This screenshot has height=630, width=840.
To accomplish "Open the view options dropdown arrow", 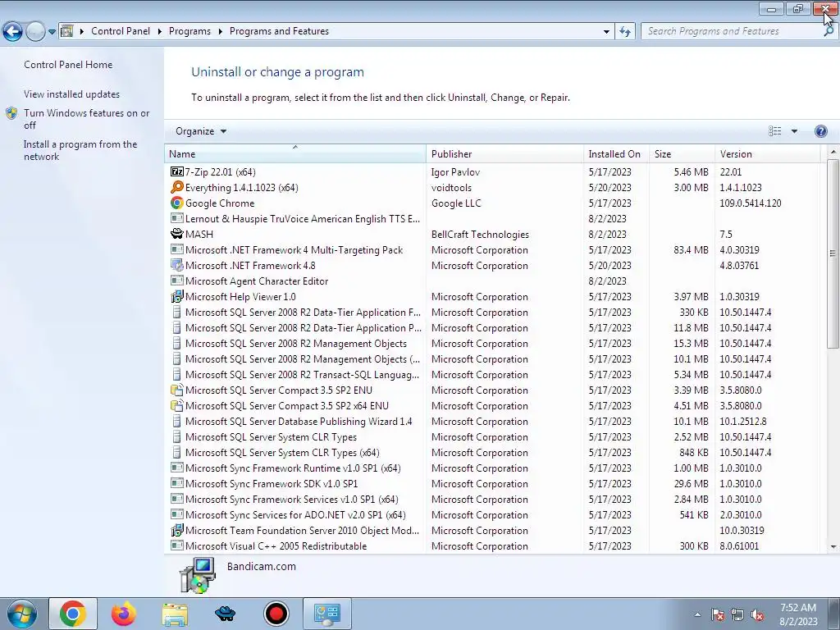I will pyautogui.click(x=794, y=131).
